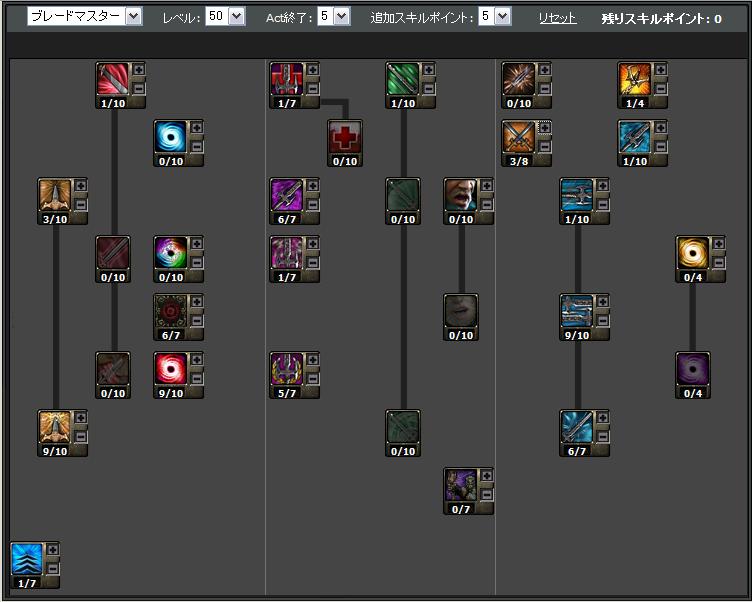The height and width of the screenshot is (602, 752).
Task: Select the tan winged sword skill showing 3/10
Action: (55, 195)
